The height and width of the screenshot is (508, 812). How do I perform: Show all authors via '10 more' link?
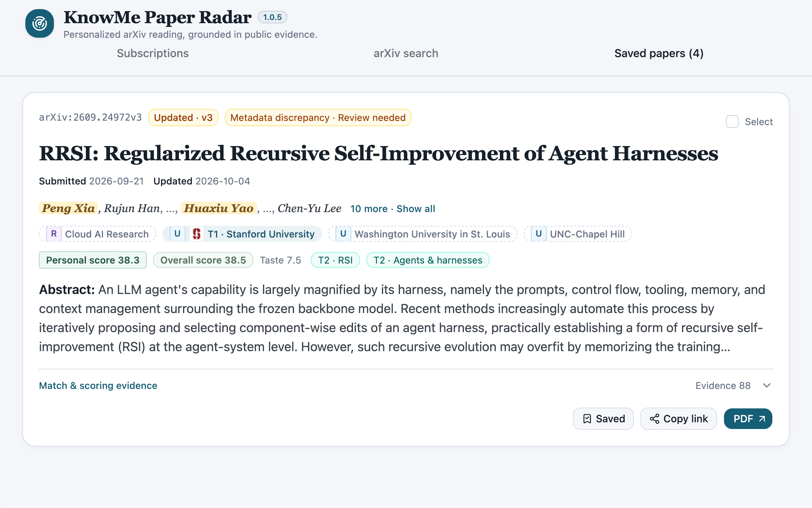tap(393, 209)
